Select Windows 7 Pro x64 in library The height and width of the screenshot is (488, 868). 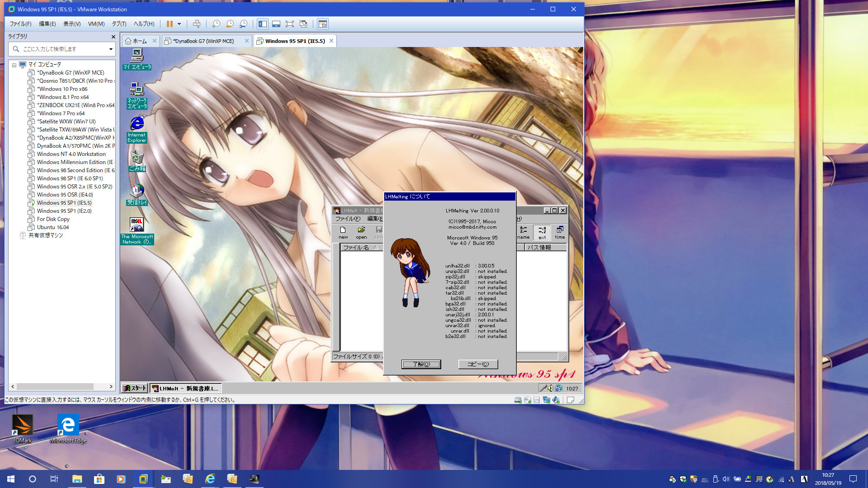click(61, 113)
